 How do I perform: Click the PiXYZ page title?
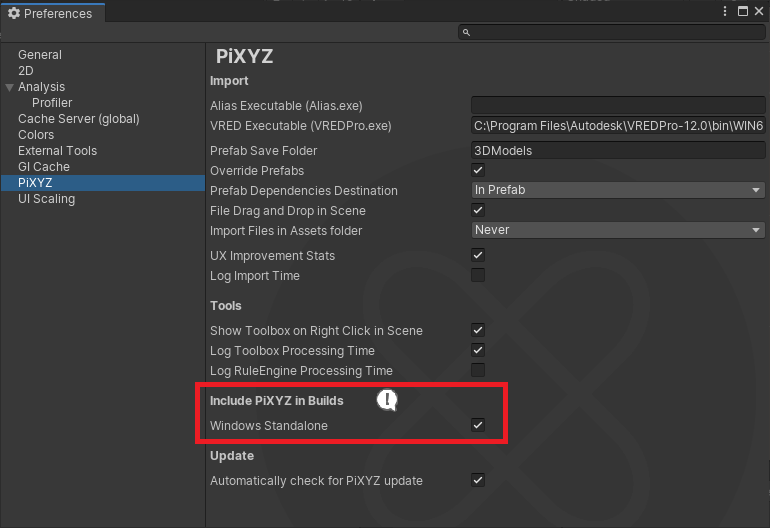click(245, 56)
